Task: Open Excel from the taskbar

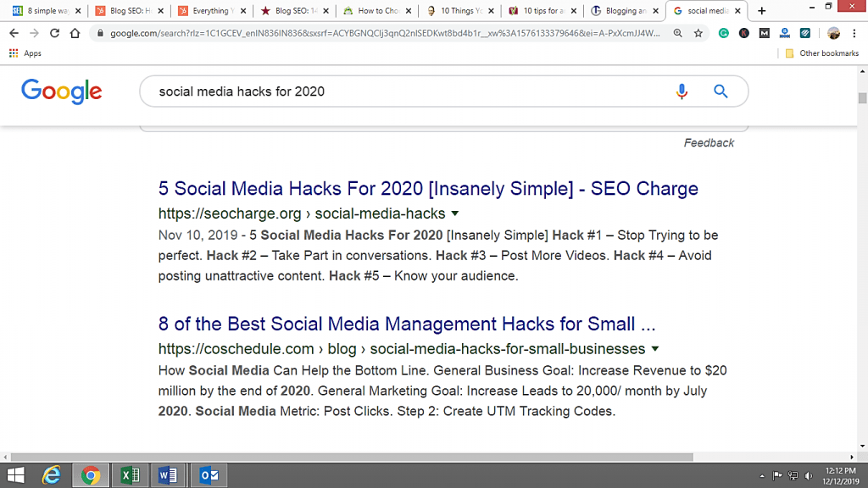Action: 130,475
